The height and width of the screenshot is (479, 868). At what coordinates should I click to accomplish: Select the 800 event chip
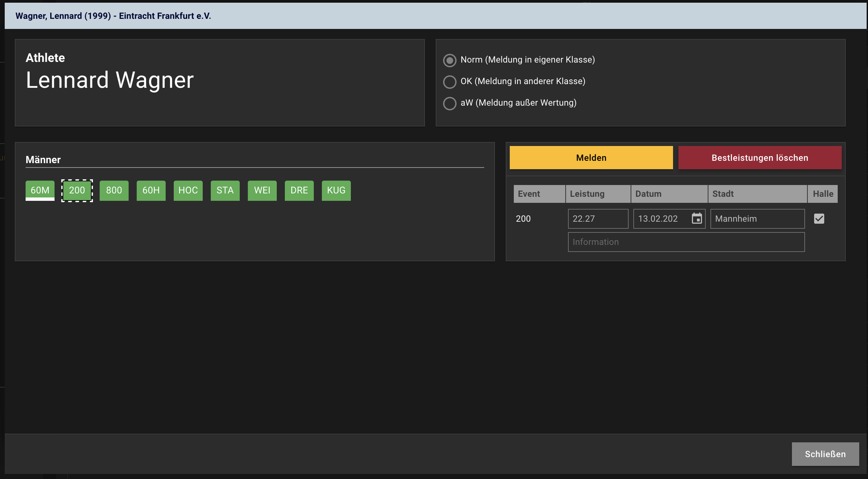pos(114,190)
